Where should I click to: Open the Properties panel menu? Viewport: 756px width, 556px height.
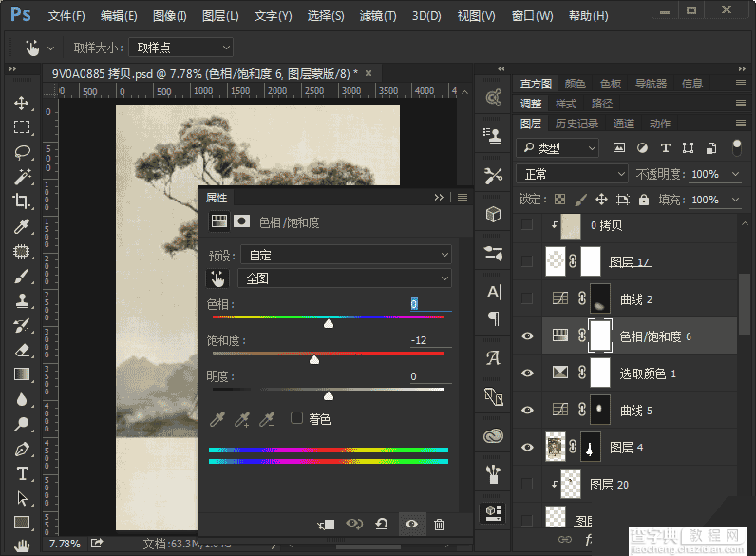pos(463,197)
